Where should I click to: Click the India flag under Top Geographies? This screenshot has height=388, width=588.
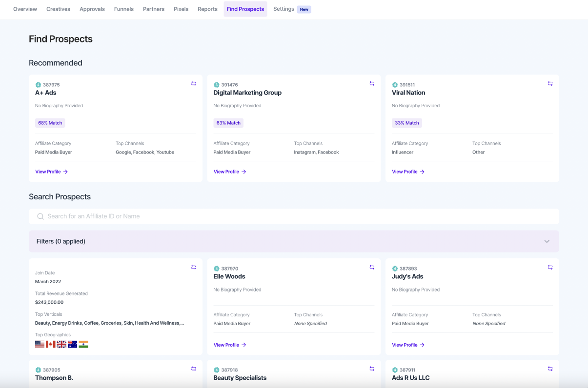83,344
